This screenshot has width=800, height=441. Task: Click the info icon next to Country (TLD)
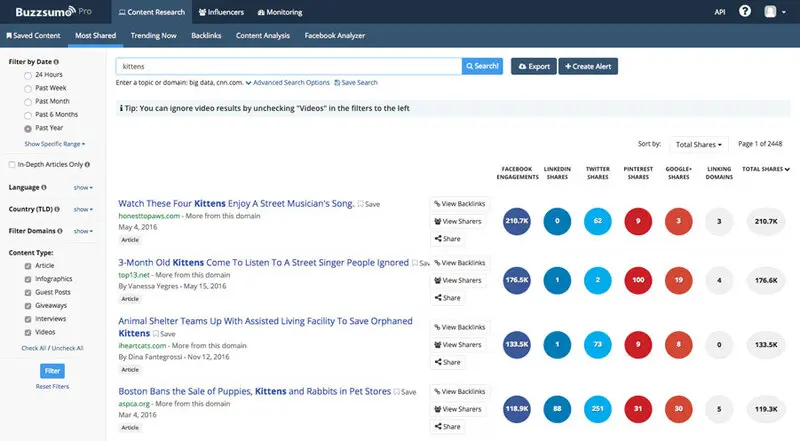(57, 209)
